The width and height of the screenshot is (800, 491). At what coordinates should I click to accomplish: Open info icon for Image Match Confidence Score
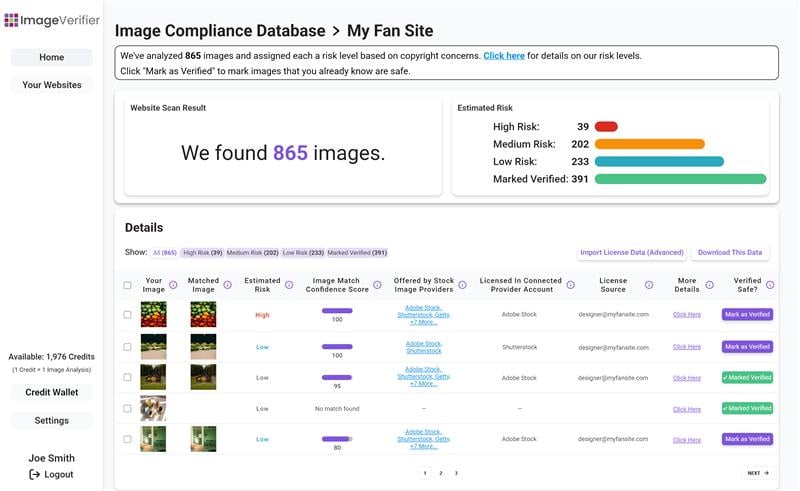click(377, 285)
